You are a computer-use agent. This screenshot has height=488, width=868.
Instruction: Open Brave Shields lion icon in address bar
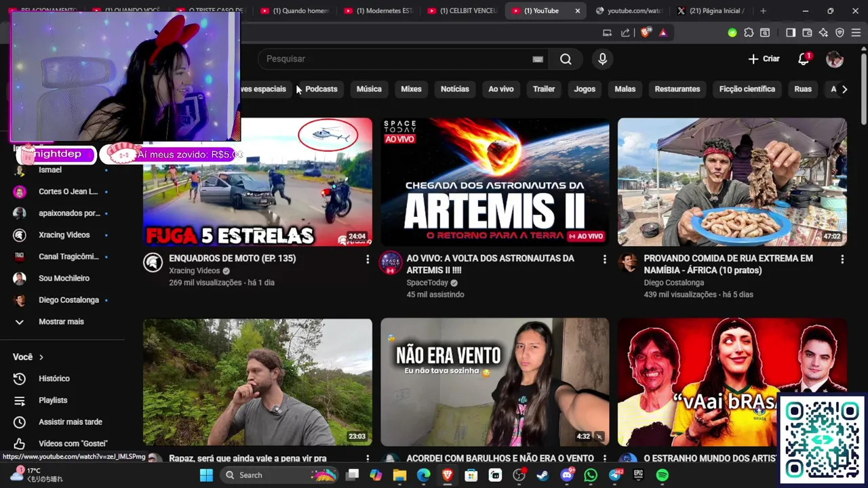(x=645, y=33)
